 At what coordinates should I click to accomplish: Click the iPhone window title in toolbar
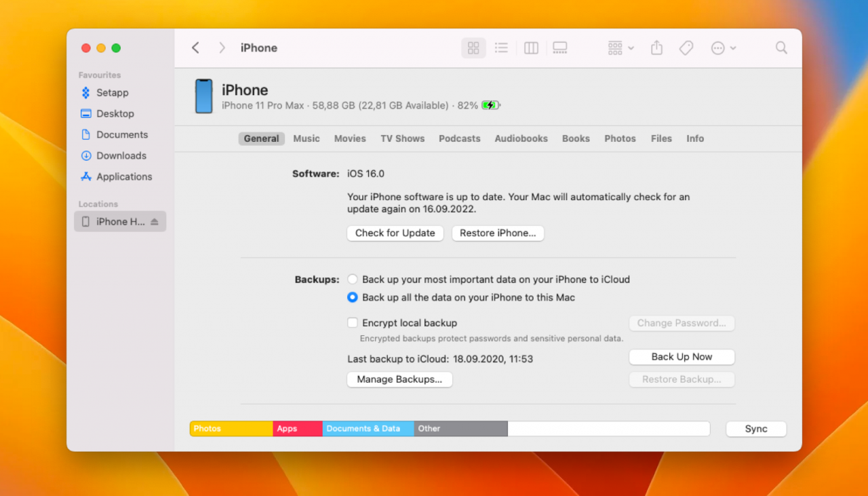click(259, 47)
